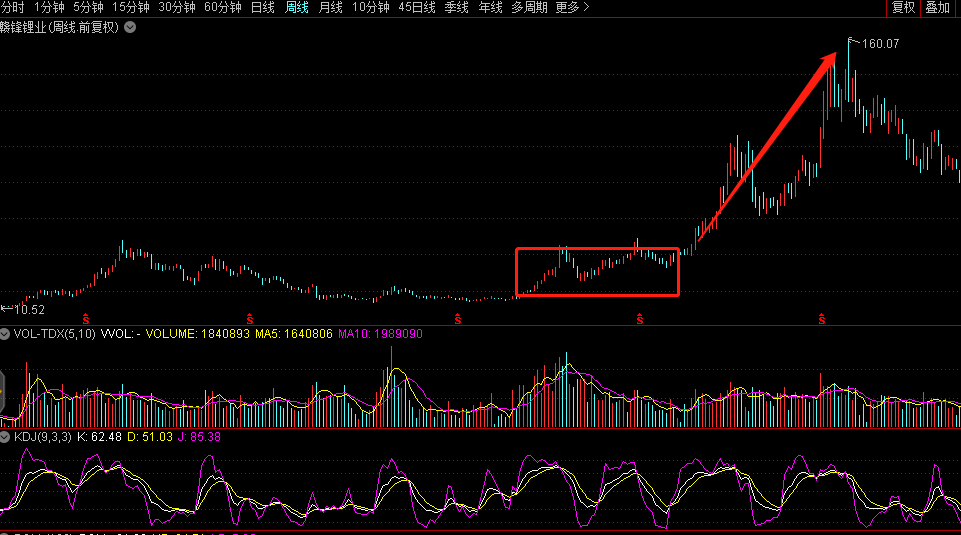
Task: Click the active 周线 weekly tab
Action: point(297,7)
